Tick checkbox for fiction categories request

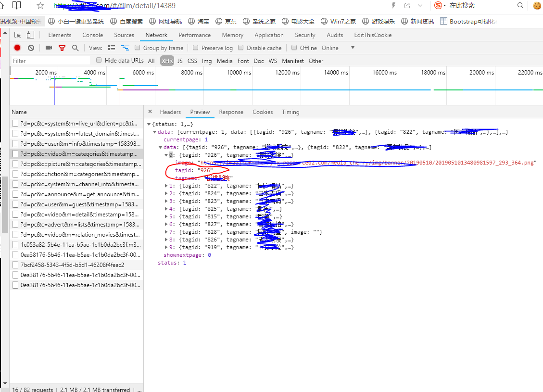coord(15,174)
